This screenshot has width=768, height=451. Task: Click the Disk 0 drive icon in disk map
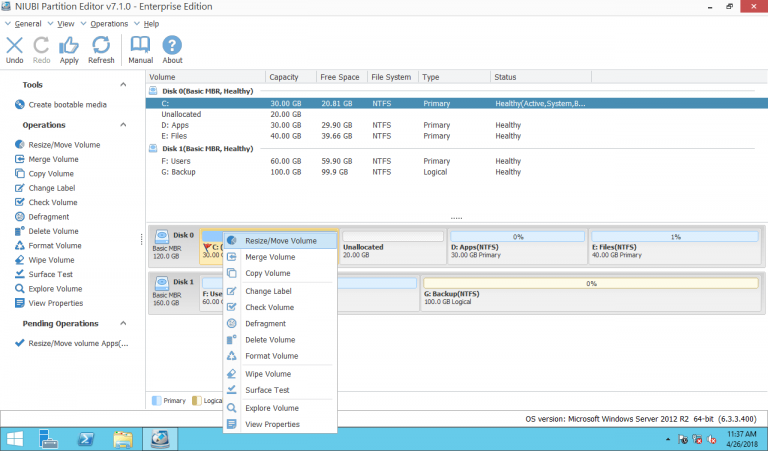coord(162,237)
